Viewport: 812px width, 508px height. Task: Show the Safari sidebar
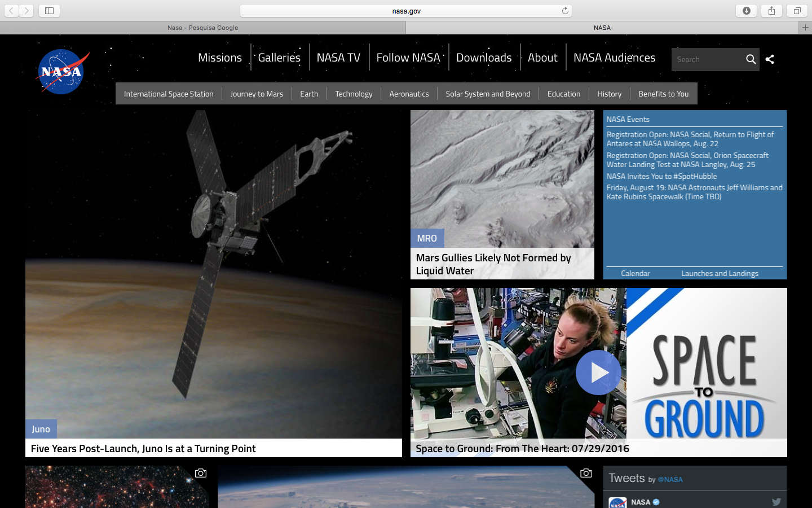click(49, 11)
